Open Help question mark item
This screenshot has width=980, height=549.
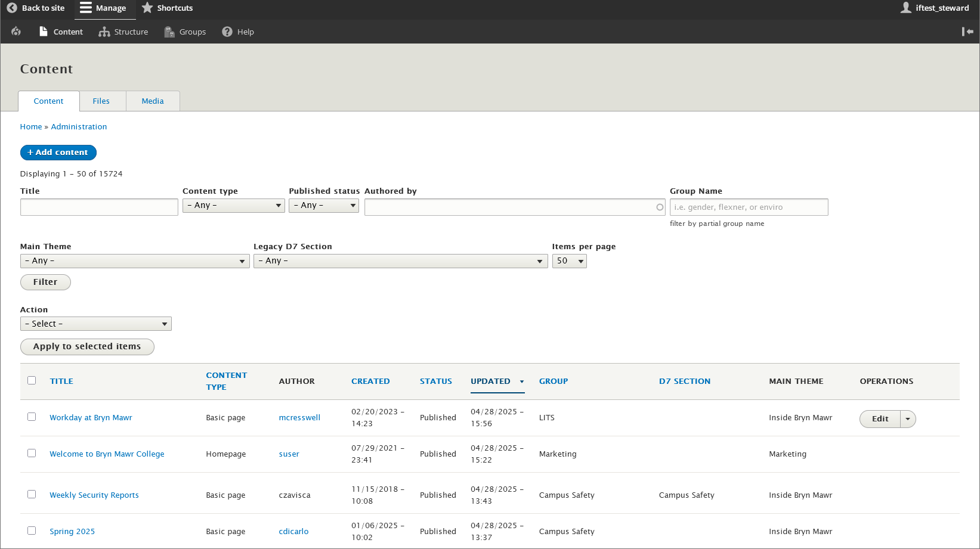(x=227, y=32)
